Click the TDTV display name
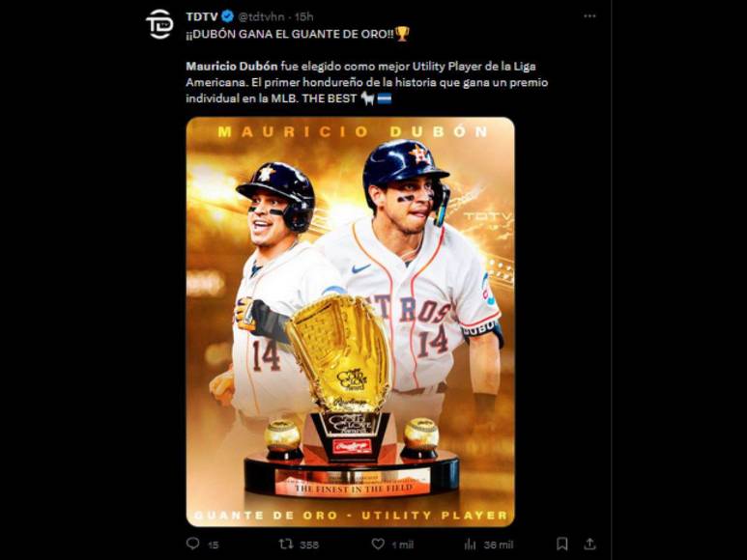Screen dimensions: 747x560 (202, 16)
